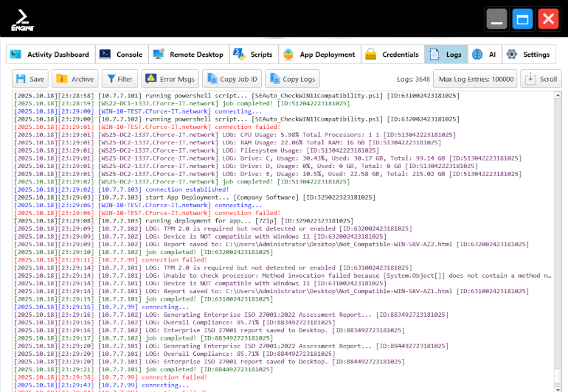Show only Error Msgs
568x392 pixels.
[x=170, y=79]
